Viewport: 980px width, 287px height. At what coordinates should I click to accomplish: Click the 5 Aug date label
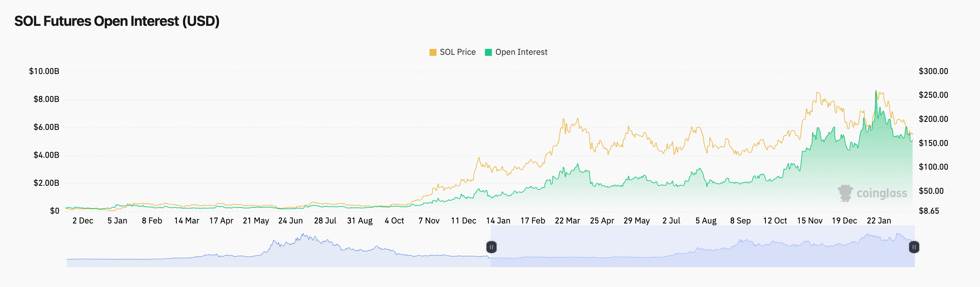click(706, 221)
